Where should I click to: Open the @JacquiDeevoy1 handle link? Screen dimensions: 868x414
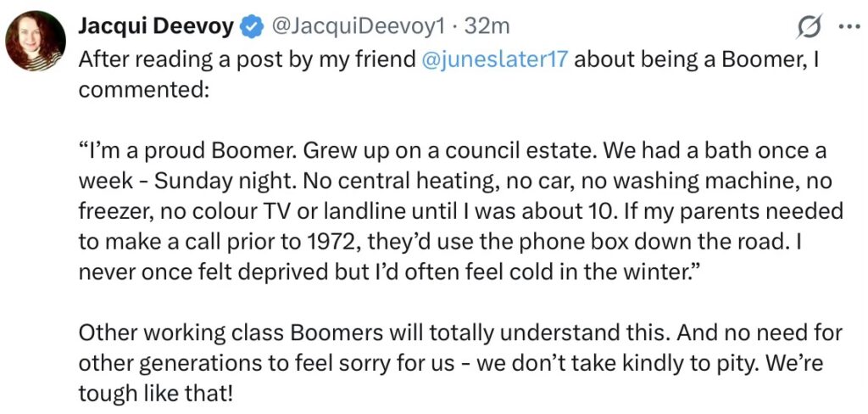(357, 27)
